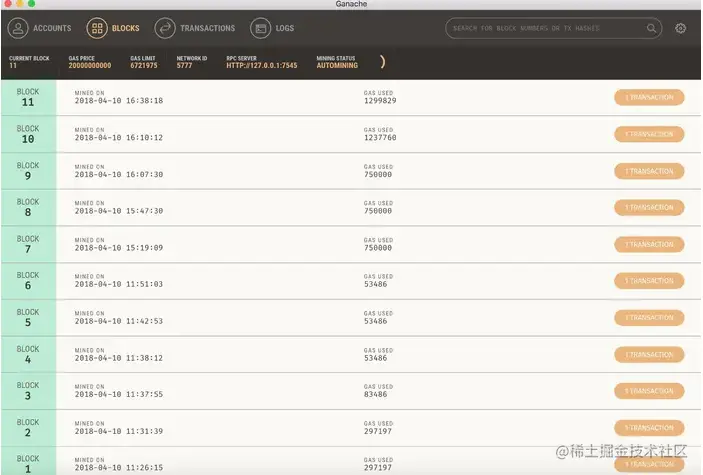Open Block 9 transaction button
This screenshot has height=475, width=703.
click(649, 171)
